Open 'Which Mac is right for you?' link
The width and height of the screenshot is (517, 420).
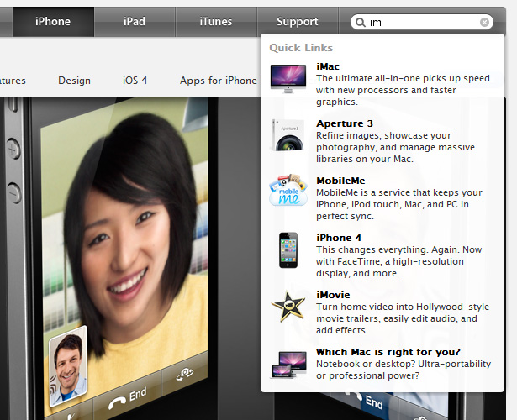click(x=388, y=352)
